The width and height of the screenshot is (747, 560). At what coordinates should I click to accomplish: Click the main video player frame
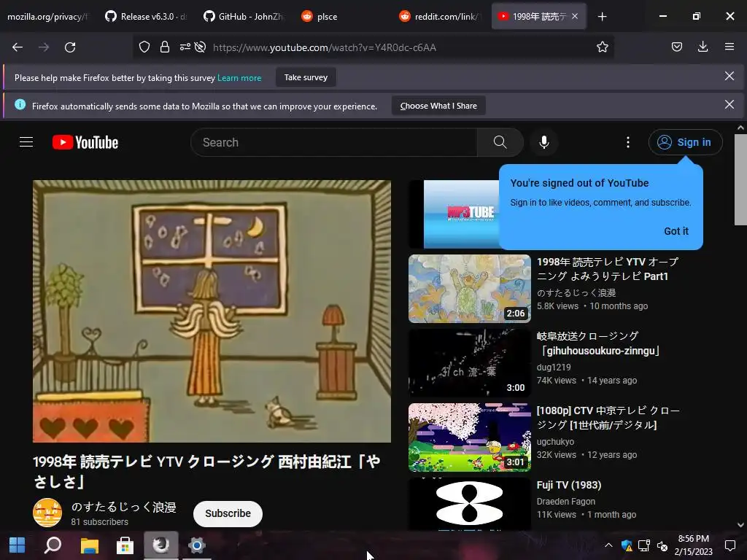click(x=212, y=311)
